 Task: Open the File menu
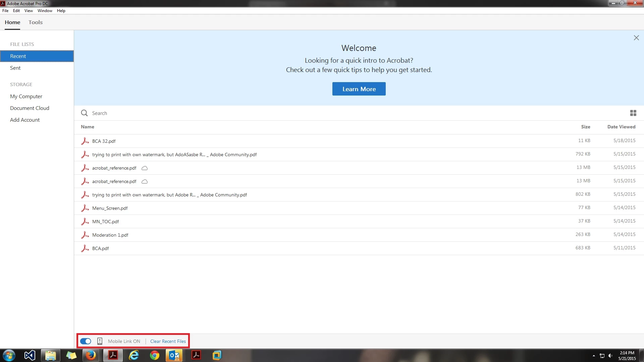click(5, 11)
